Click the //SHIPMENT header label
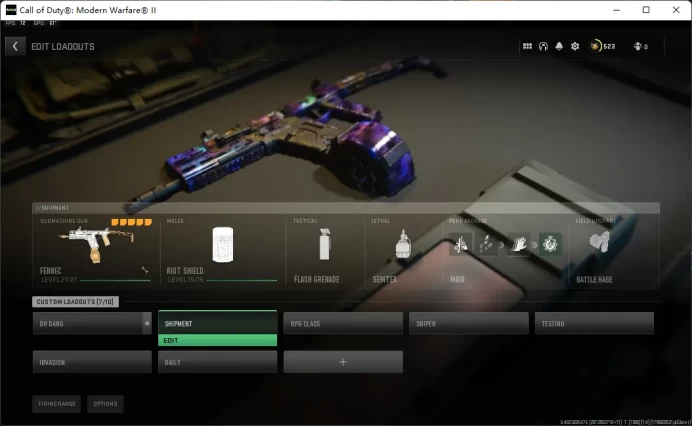This screenshot has width=692, height=426. click(52, 207)
